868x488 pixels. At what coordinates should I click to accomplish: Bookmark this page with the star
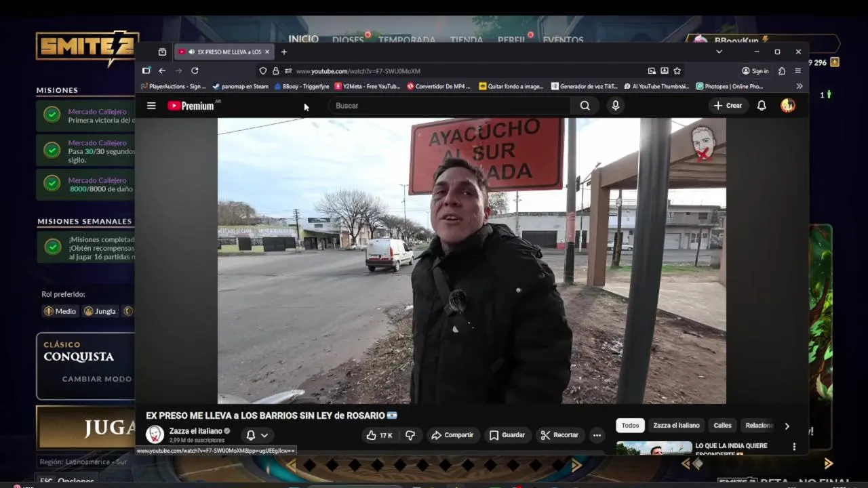pyautogui.click(x=677, y=70)
